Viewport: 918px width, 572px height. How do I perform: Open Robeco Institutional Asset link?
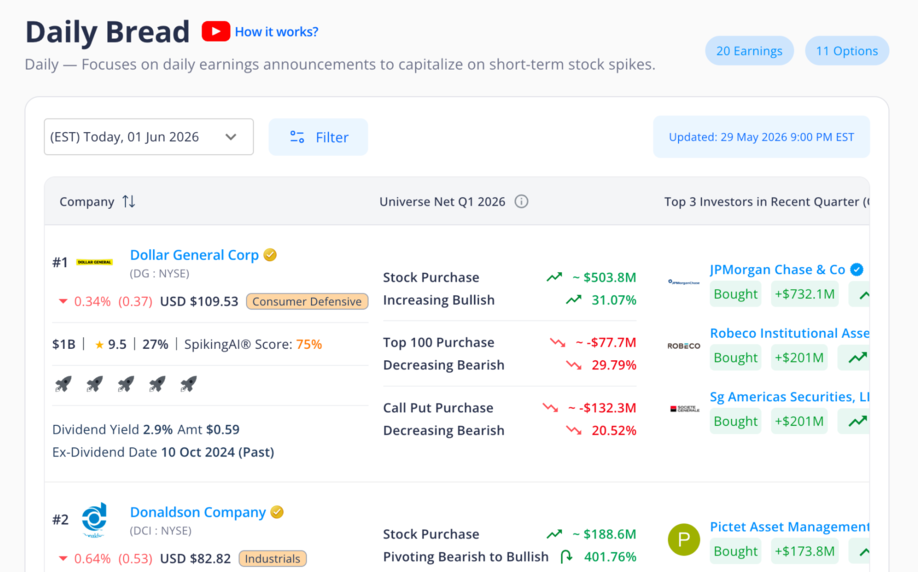pos(789,333)
